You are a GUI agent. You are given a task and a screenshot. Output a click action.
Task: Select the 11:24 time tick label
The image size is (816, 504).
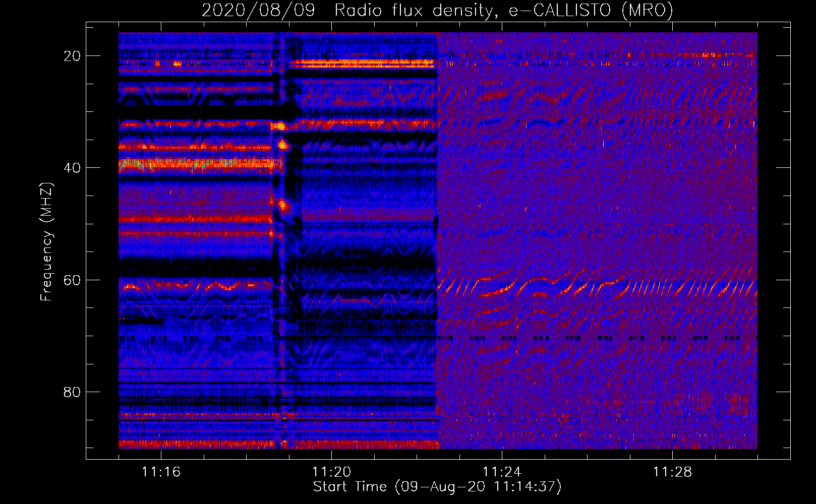tap(502, 472)
